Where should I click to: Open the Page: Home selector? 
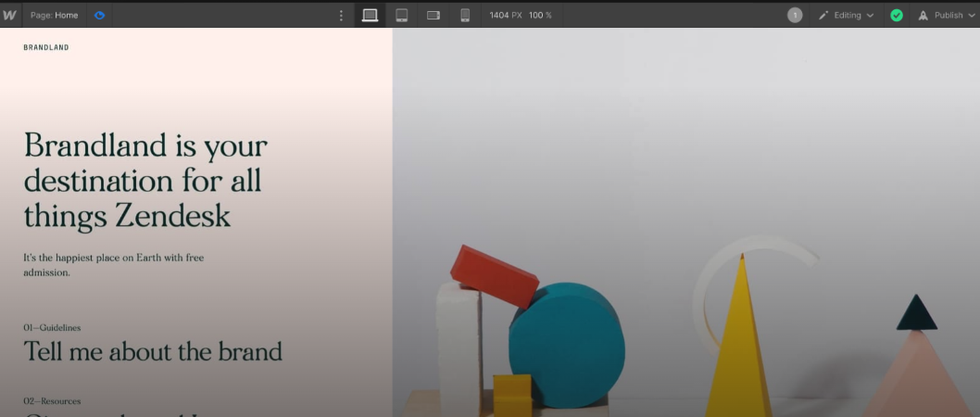(x=55, y=15)
